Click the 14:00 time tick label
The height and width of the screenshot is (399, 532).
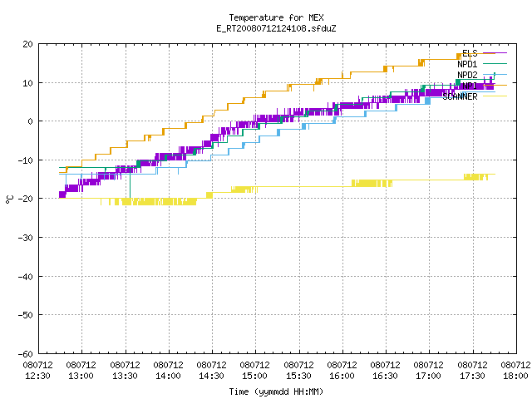[x=168, y=376]
